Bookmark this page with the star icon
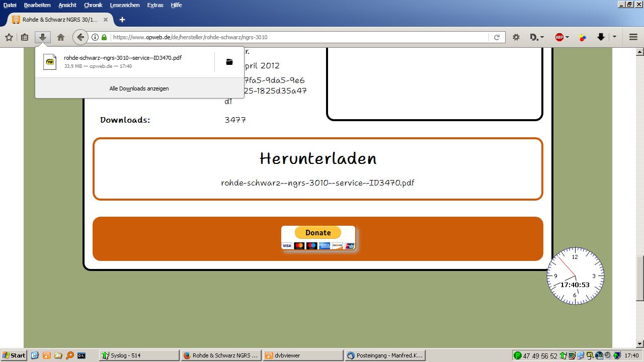The image size is (644, 362). pyautogui.click(x=9, y=37)
